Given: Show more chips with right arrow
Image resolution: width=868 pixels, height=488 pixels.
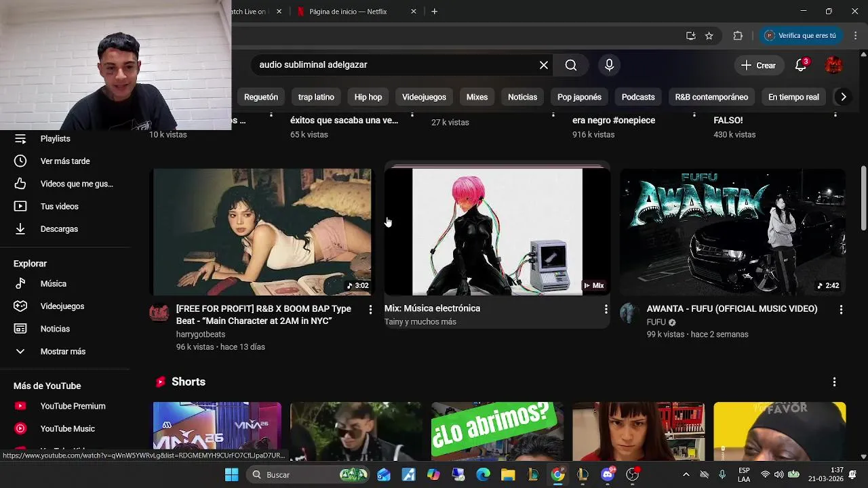Looking at the screenshot, I should coord(843,97).
